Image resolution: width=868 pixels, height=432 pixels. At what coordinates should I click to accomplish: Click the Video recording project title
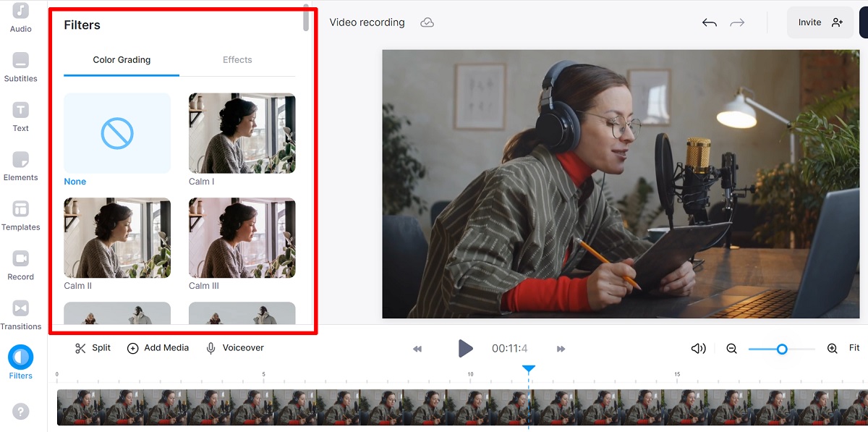coord(367,22)
